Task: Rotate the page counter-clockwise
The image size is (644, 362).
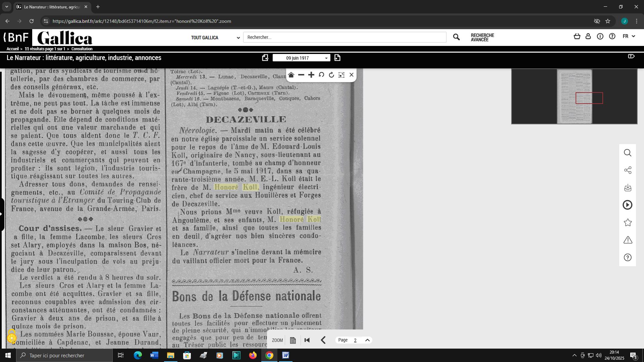Action: click(321, 75)
